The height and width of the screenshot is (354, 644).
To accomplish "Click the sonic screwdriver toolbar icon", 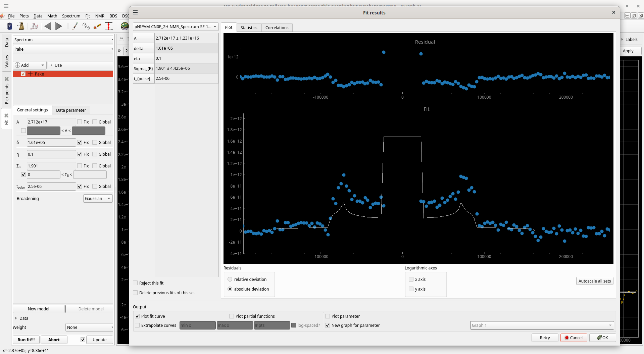I will coord(75,26).
